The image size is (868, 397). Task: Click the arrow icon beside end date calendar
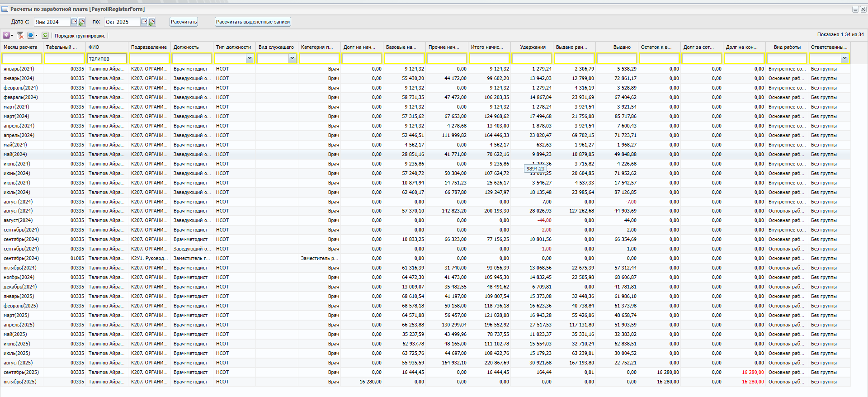click(x=152, y=22)
